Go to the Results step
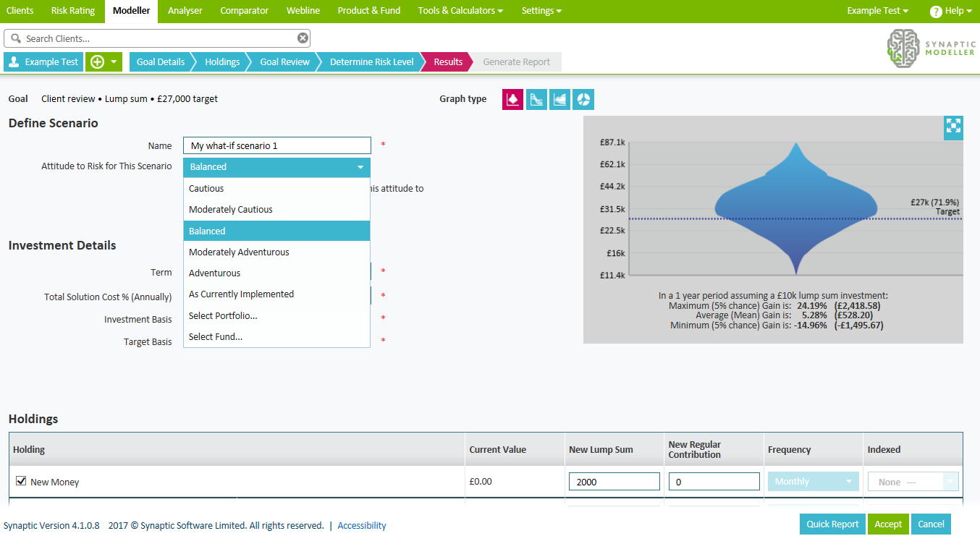 tap(448, 62)
